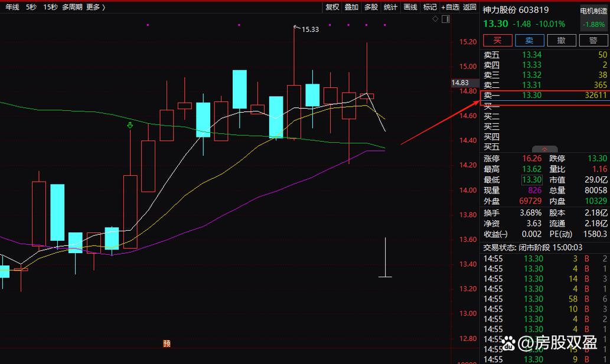Image resolution: width=610 pixels, height=364 pixels.
Task: Click the current price 13.30 header
Action: point(495,24)
